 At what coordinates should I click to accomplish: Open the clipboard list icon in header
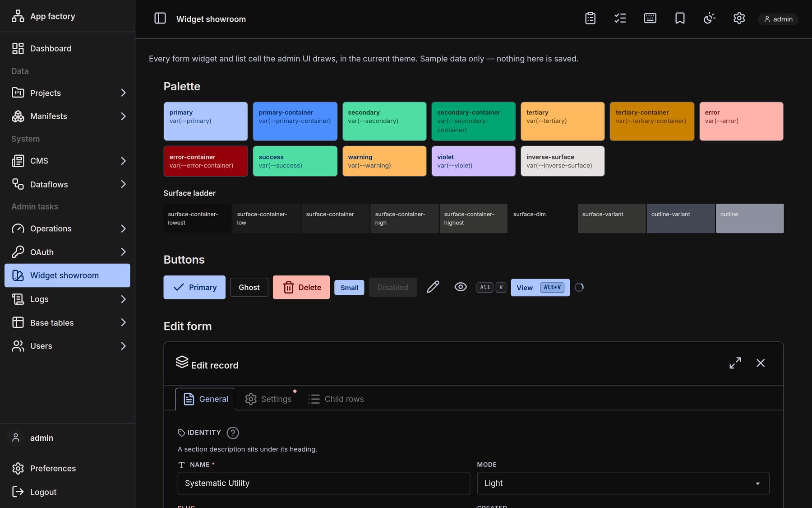pyautogui.click(x=590, y=19)
